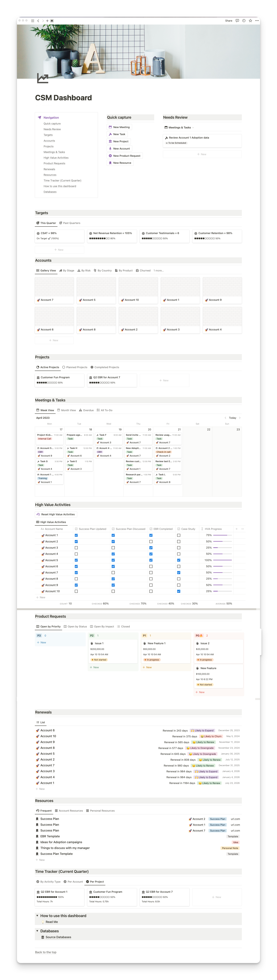Click the Share button
This screenshot has width=277, height=980.
tap(229, 21)
